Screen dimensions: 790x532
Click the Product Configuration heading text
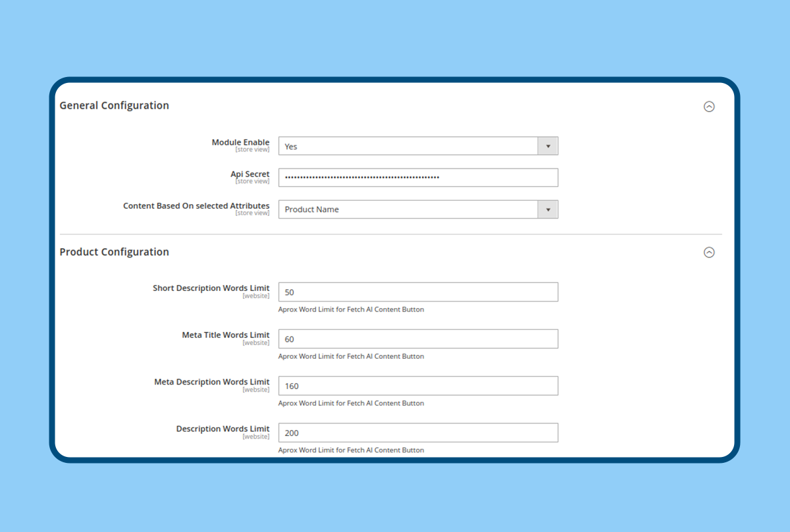(114, 252)
